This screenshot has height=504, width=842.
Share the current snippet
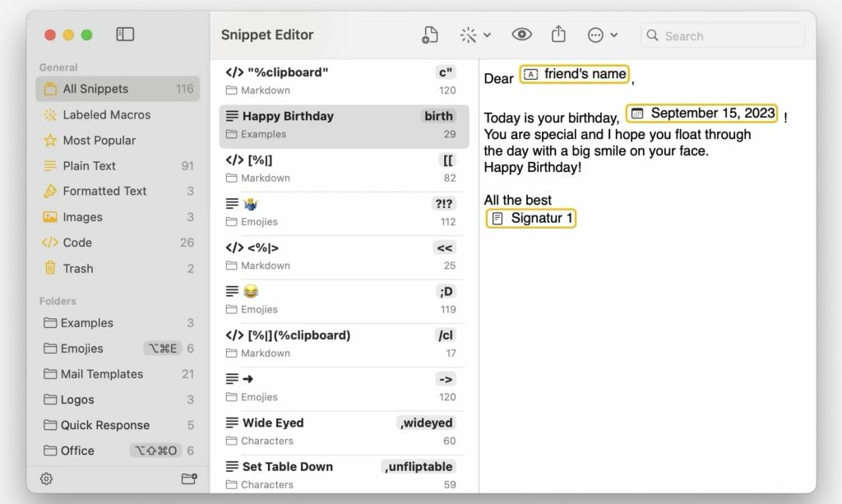(x=559, y=35)
